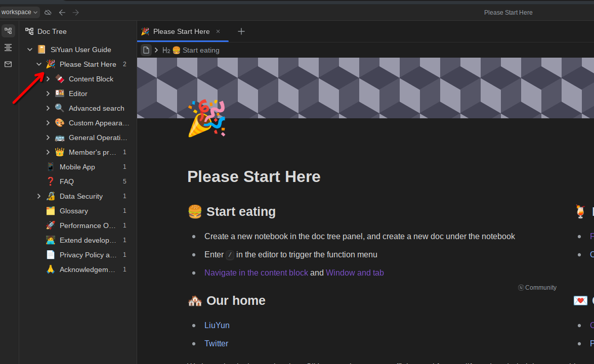Click the folded hands Acknowledgement icon

point(51,269)
